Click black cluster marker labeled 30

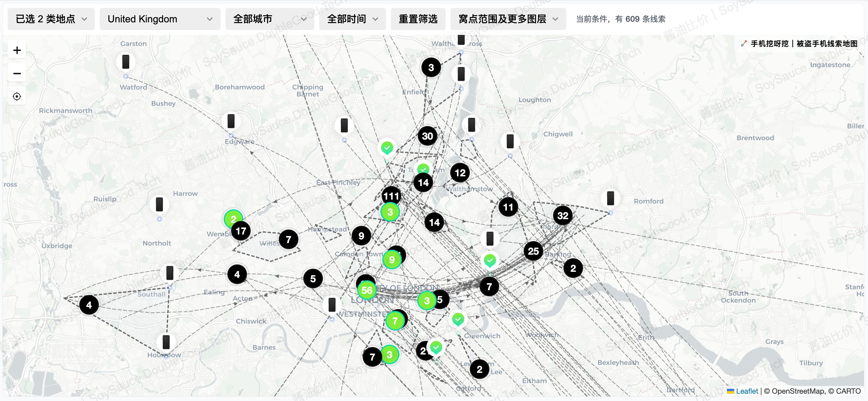point(427,136)
